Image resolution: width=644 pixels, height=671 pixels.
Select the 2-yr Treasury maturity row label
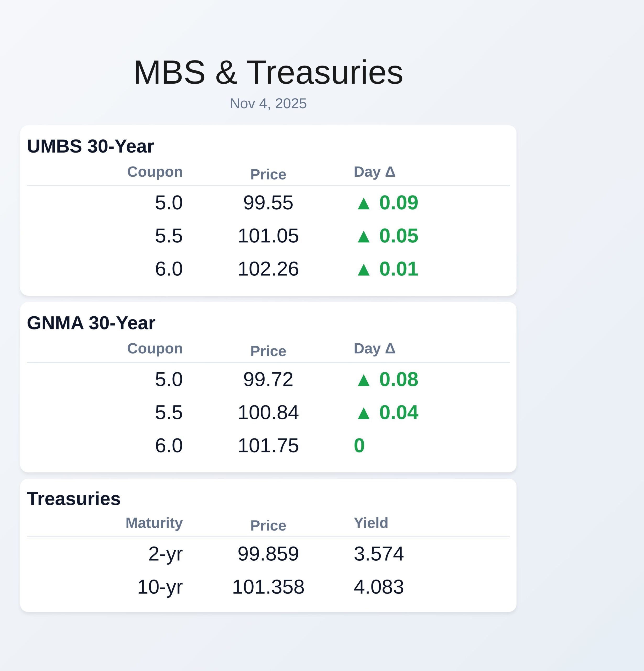pyautogui.click(x=165, y=554)
